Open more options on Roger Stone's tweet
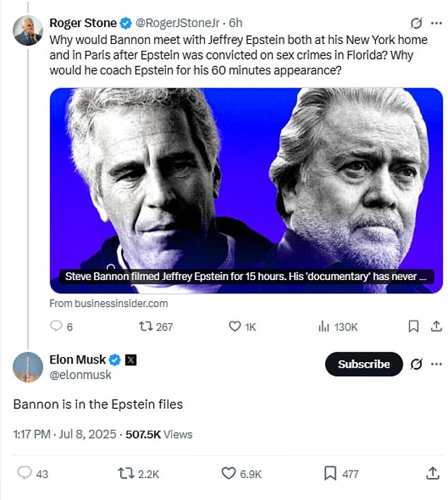 436,23
